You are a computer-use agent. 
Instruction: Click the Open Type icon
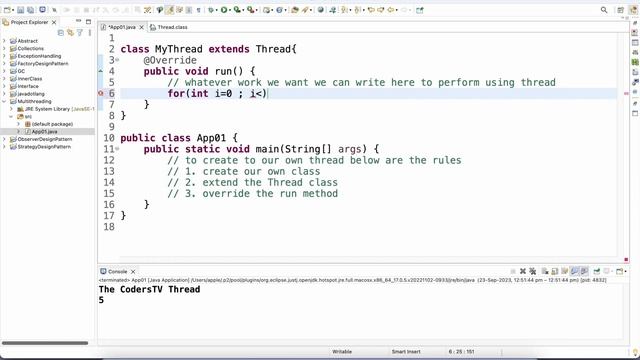pyautogui.click(x=294, y=10)
